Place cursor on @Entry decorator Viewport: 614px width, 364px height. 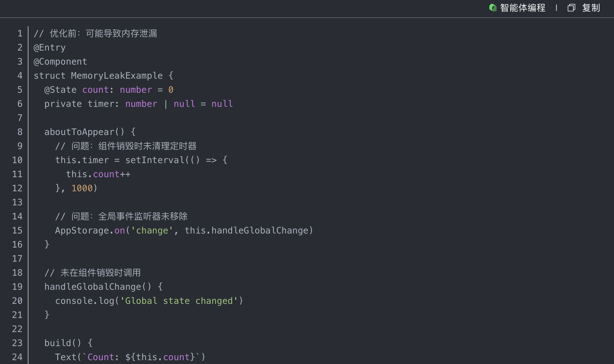50,48
